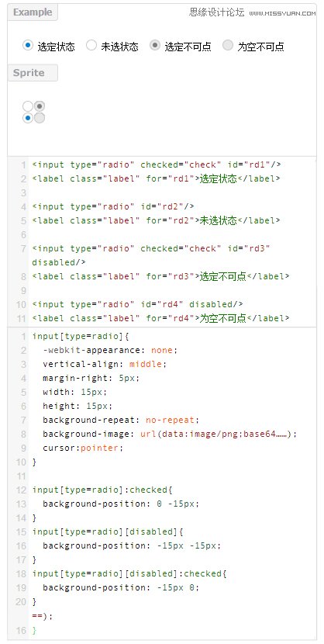The image size is (324, 644).
Task: Click the disabled checked 选定不可点 radio
Action: coord(154,45)
